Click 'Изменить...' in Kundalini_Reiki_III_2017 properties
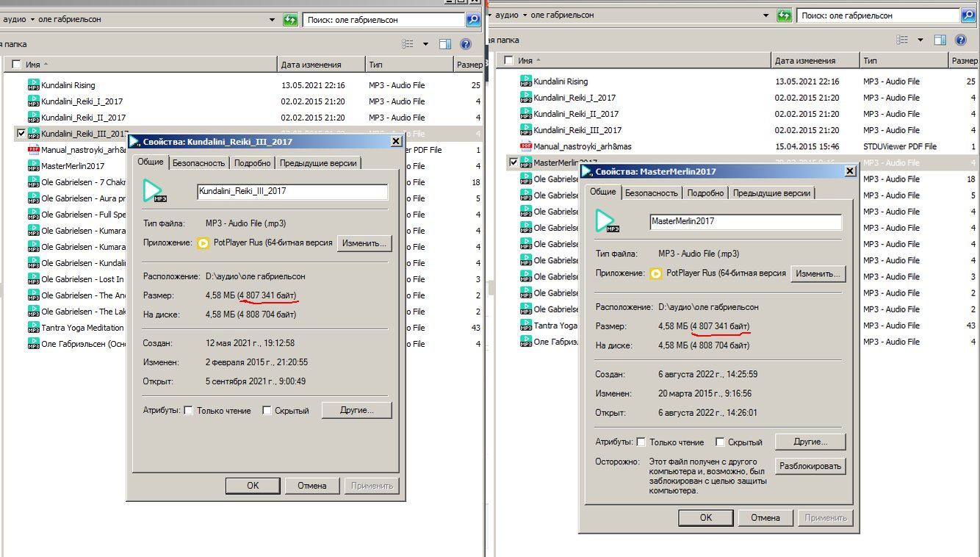The image size is (980, 557). click(364, 243)
